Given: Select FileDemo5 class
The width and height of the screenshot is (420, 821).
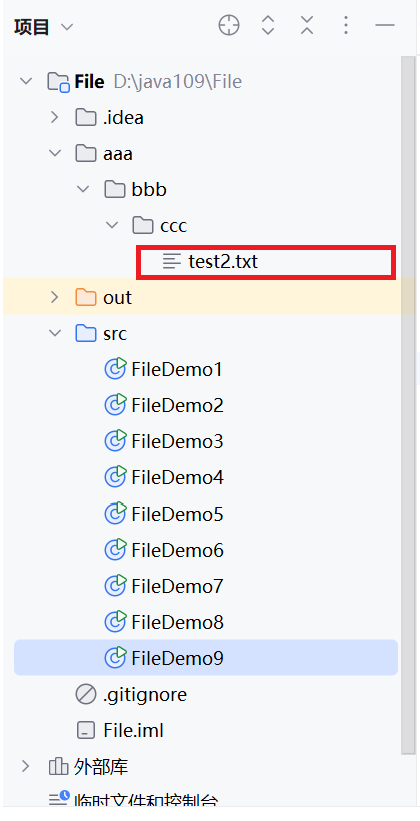Looking at the screenshot, I should pos(176,514).
